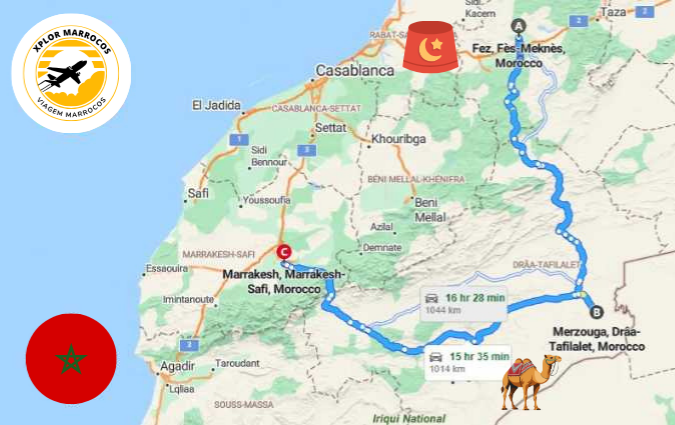Click car icon on 15 hr 35 min route

tap(436, 357)
